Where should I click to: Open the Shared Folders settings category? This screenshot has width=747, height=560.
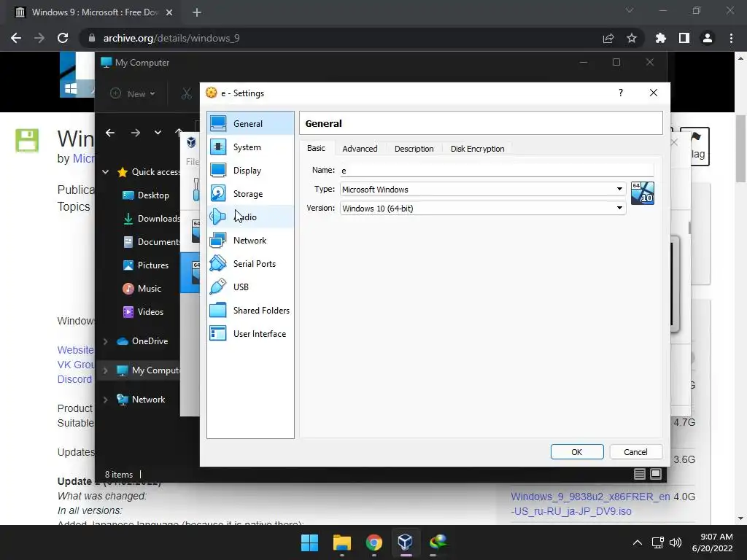[250, 311]
